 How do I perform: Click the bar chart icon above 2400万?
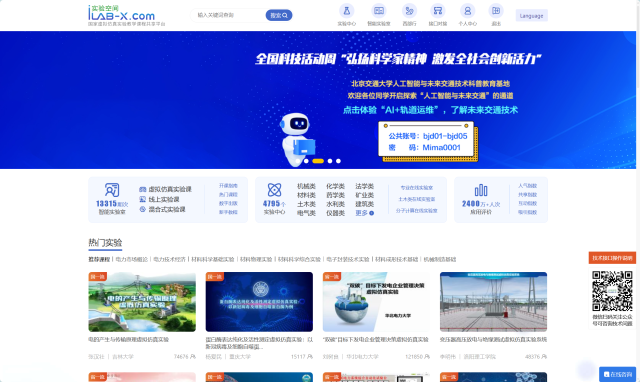click(481, 190)
